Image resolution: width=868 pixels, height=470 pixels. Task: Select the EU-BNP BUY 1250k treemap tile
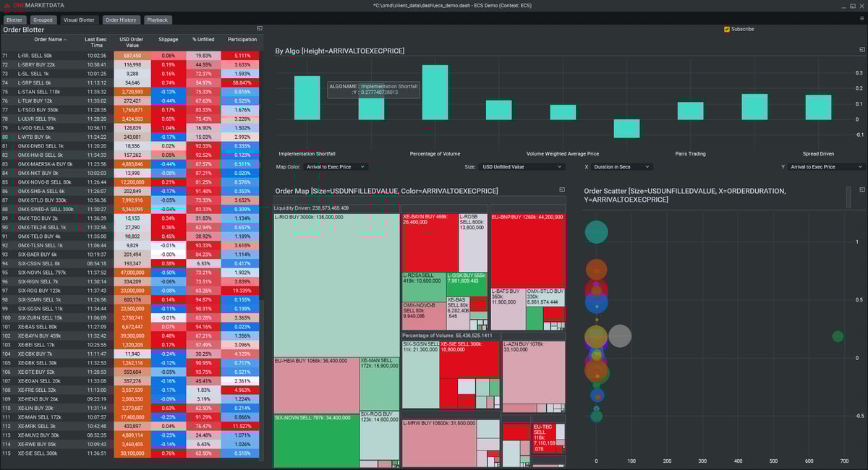(527, 249)
